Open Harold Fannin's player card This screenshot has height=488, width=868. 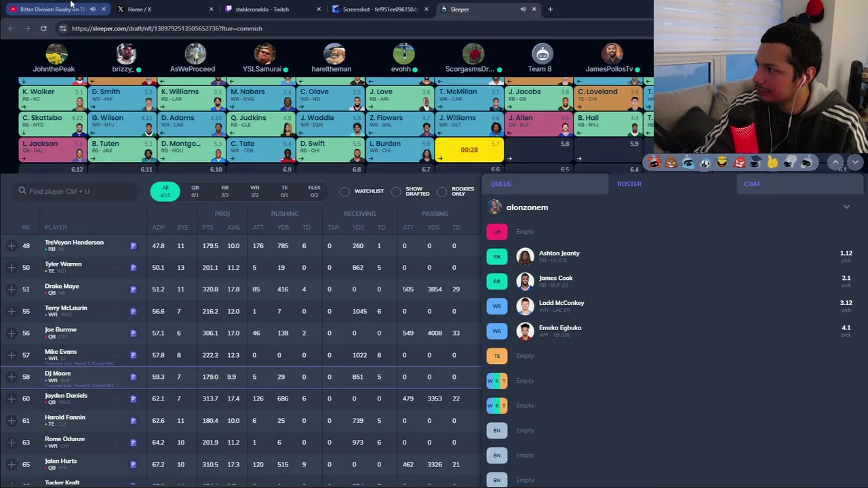[65, 418]
